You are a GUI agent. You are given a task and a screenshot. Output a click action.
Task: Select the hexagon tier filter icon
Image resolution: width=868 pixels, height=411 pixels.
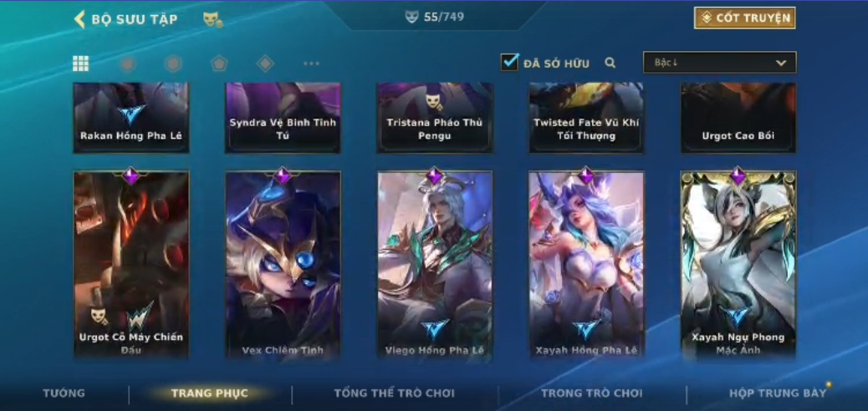[173, 63]
